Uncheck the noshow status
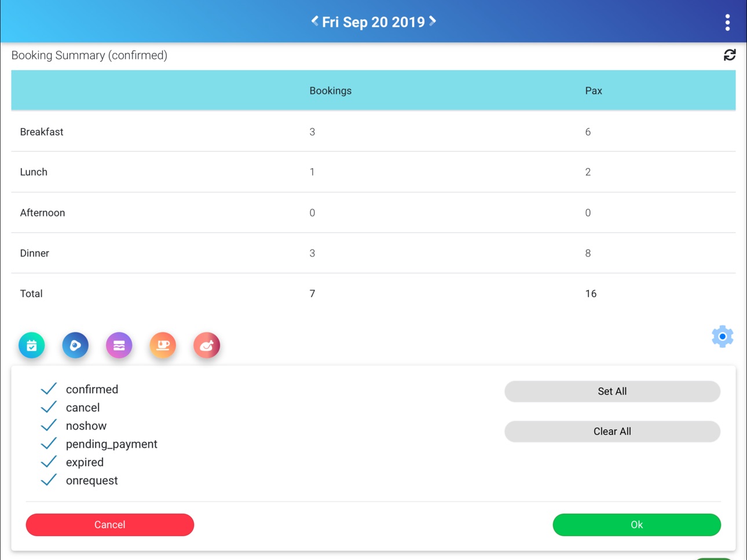Image resolution: width=747 pixels, height=560 pixels. coord(49,426)
